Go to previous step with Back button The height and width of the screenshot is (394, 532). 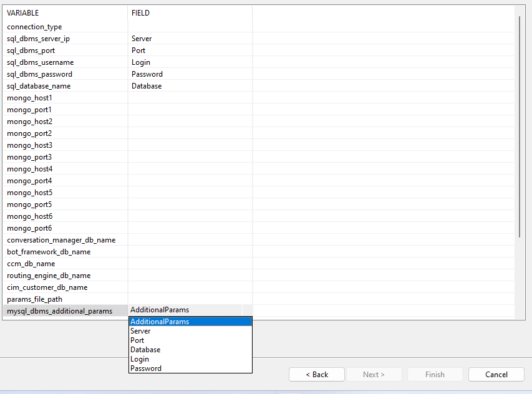tap(317, 375)
